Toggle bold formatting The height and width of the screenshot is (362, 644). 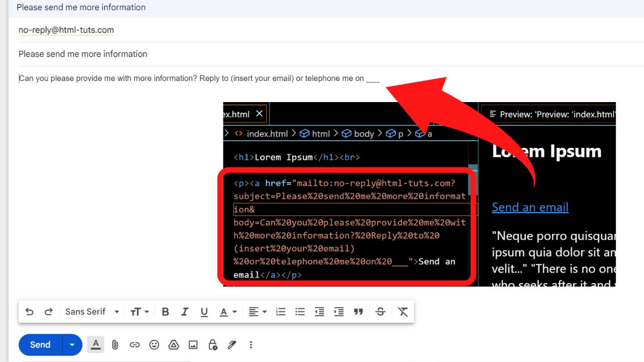tap(165, 312)
